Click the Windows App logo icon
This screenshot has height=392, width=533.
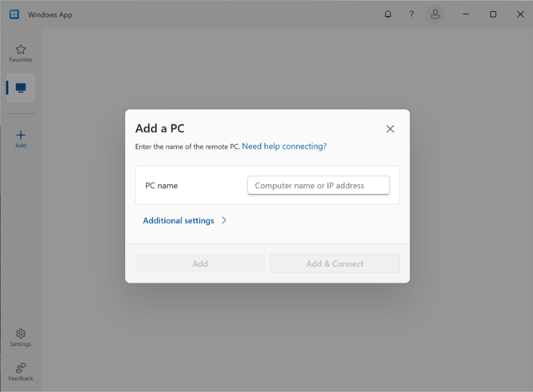pyautogui.click(x=15, y=15)
